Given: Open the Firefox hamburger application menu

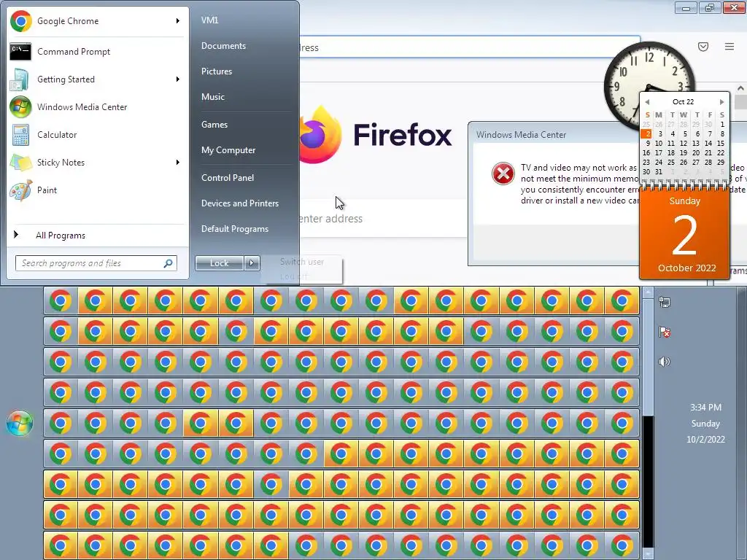Looking at the screenshot, I should click(x=729, y=46).
